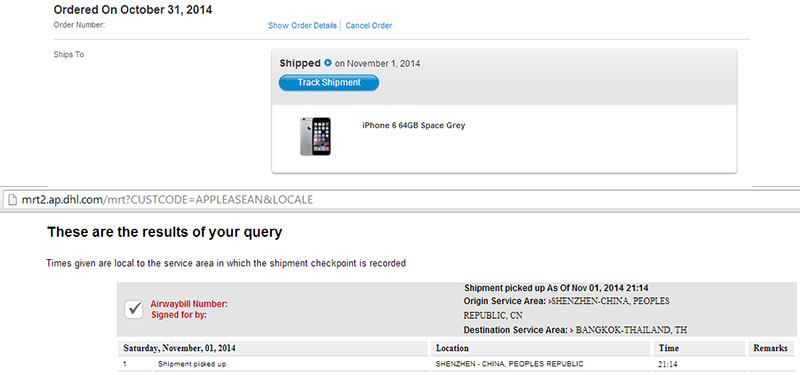Click the blue arrow icon beside Shipped

328,63
